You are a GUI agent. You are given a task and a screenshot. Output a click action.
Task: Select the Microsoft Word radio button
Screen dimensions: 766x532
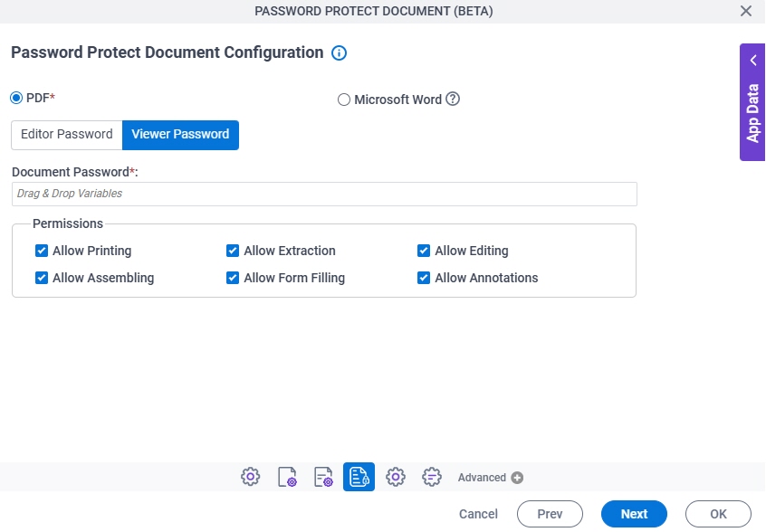pyautogui.click(x=344, y=100)
